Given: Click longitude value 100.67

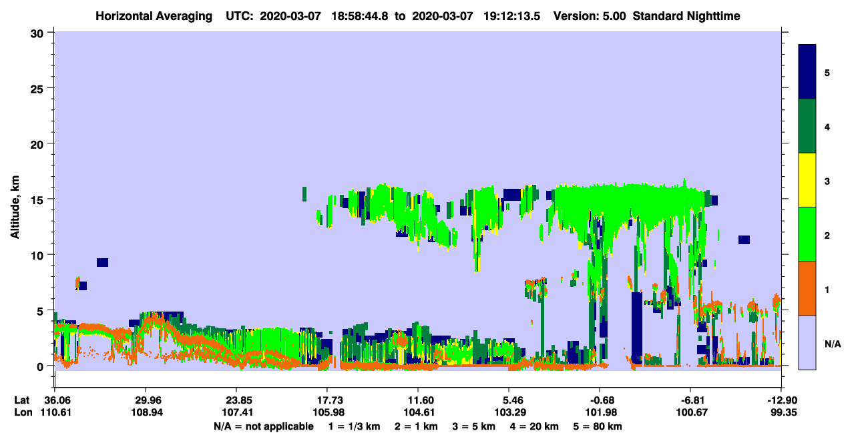Looking at the screenshot, I should point(690,413).
